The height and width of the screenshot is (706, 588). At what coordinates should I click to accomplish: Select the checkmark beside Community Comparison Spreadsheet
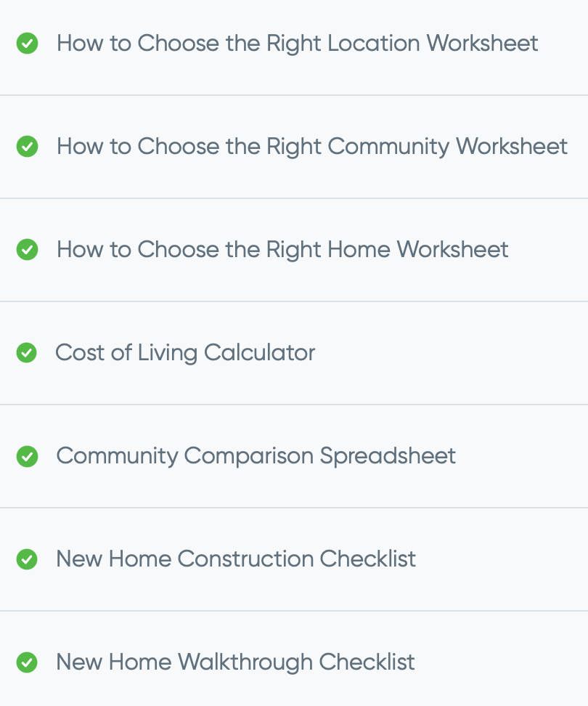point(27,456)
